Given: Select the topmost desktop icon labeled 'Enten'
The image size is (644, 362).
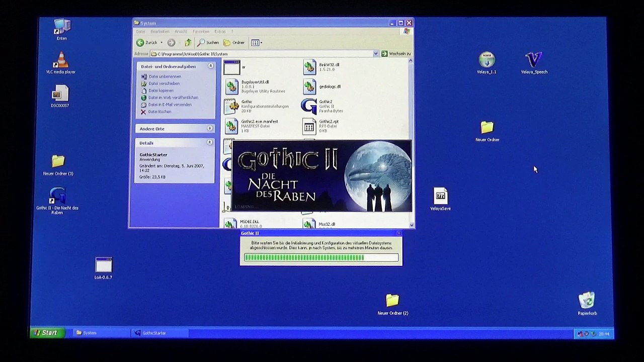Looking at the screenshot, I should click(x=62, y=29).
